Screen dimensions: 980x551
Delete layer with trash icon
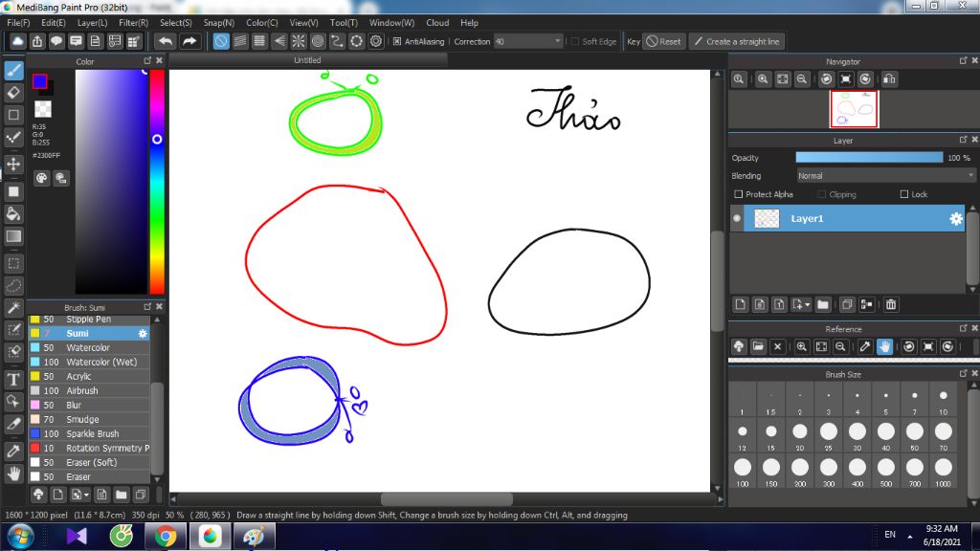891,304
